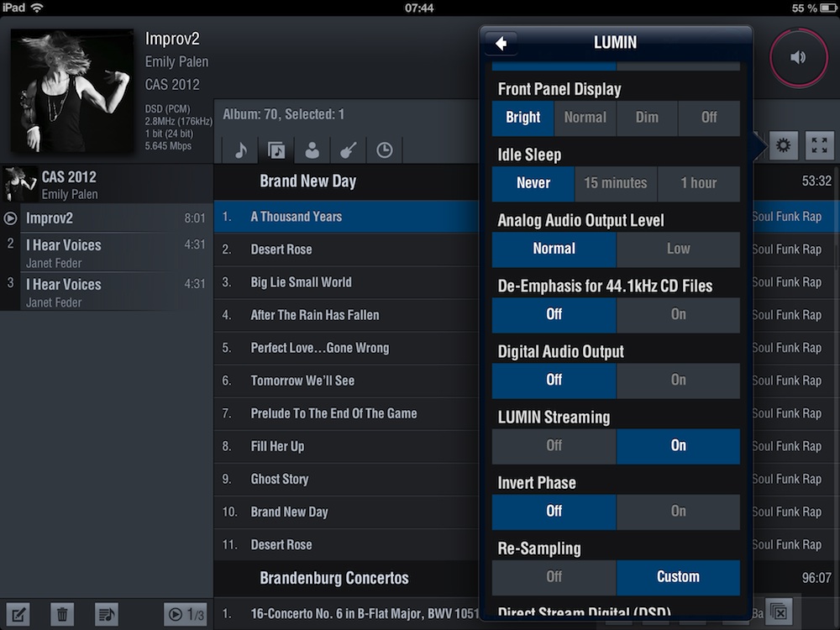Go back using the LUMIN panel arrow
The width and height of the screenshot is (840, 630).
501,43
